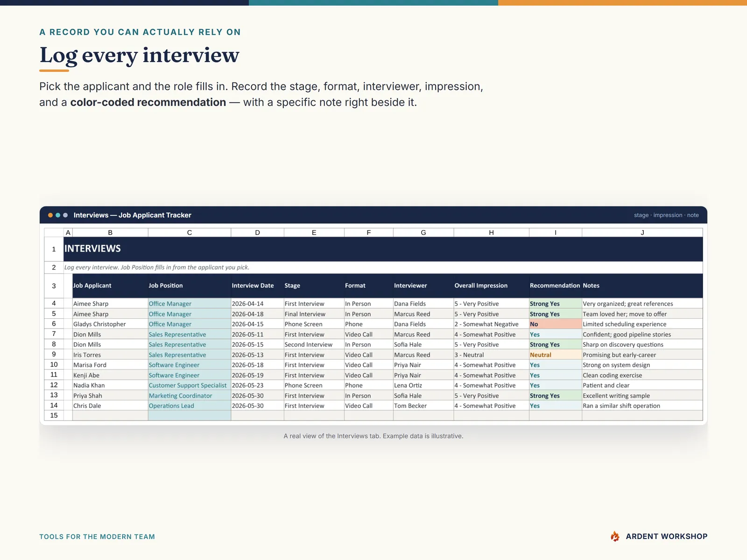Image resolution: width=747 pixels, height=560 pixels.
Task: Click the Interviews — Job Applicant Tracker title
Action: point(133,215)
